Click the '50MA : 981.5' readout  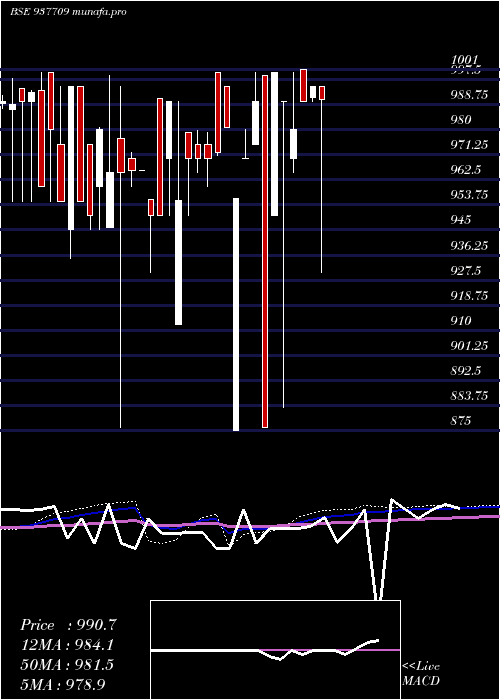[67, 664]
